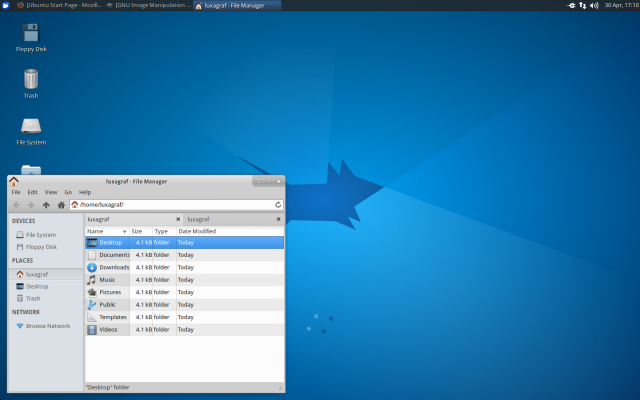Open the Edit menu in File Manager
This screenshot has height=400, width=640.
click(x=32, y=192)
